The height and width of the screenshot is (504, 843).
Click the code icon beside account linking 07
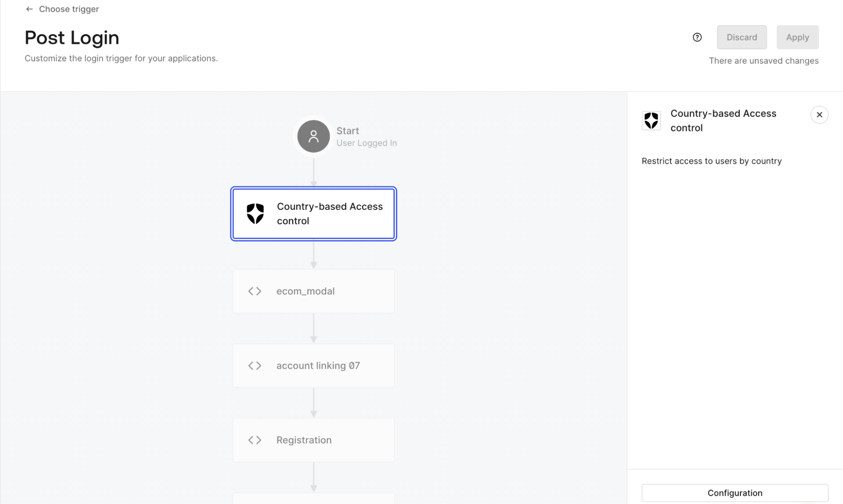coord(255,365)
